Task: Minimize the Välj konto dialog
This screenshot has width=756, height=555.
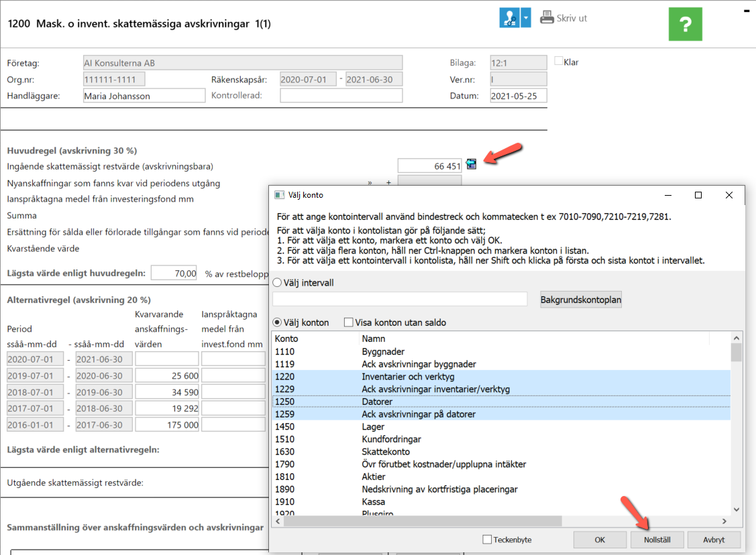Action: pos(667,195)
